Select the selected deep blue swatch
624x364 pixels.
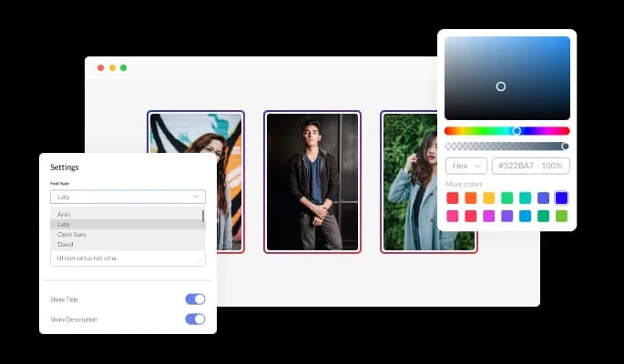pos(561,197)
